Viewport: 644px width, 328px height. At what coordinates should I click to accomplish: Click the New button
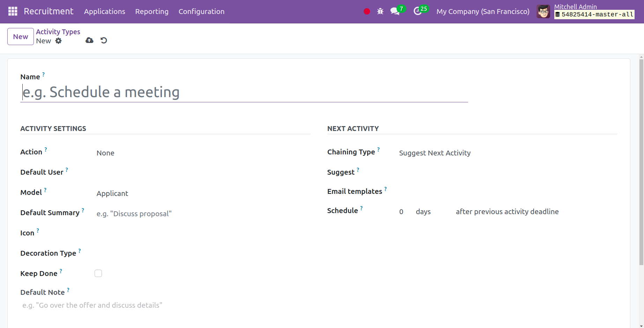[x=21, y=37]
